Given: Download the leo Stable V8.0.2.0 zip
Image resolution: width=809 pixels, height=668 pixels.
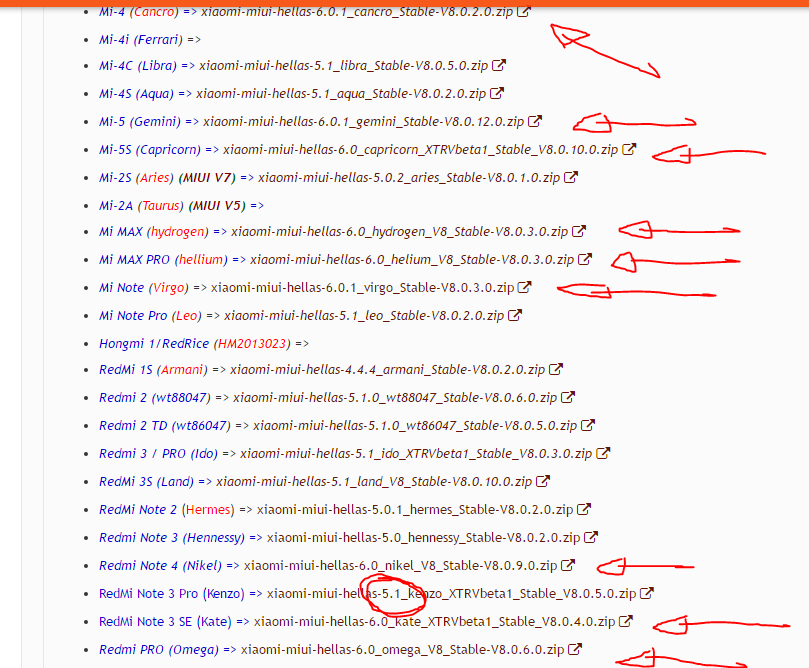Looking at the screenshot, I should click(364, 315).
